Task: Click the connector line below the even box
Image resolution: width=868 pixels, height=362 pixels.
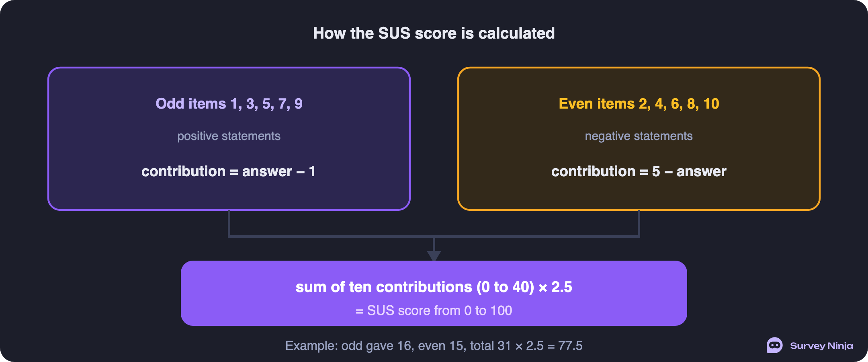Action: click(x=639, y=223)
